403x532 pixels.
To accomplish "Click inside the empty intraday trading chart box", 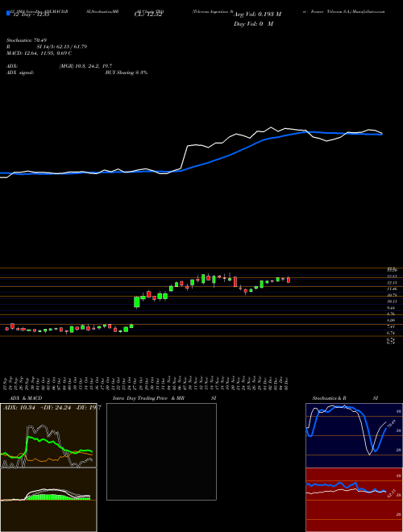I will [x=161, y=451].
